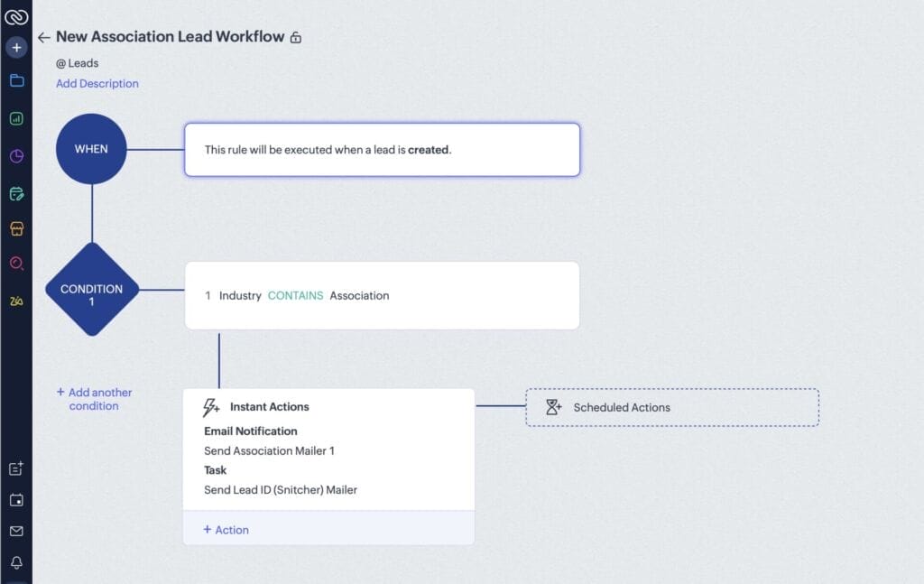Open the reports bar-chart icon in sidebar

tap(17, 118)
